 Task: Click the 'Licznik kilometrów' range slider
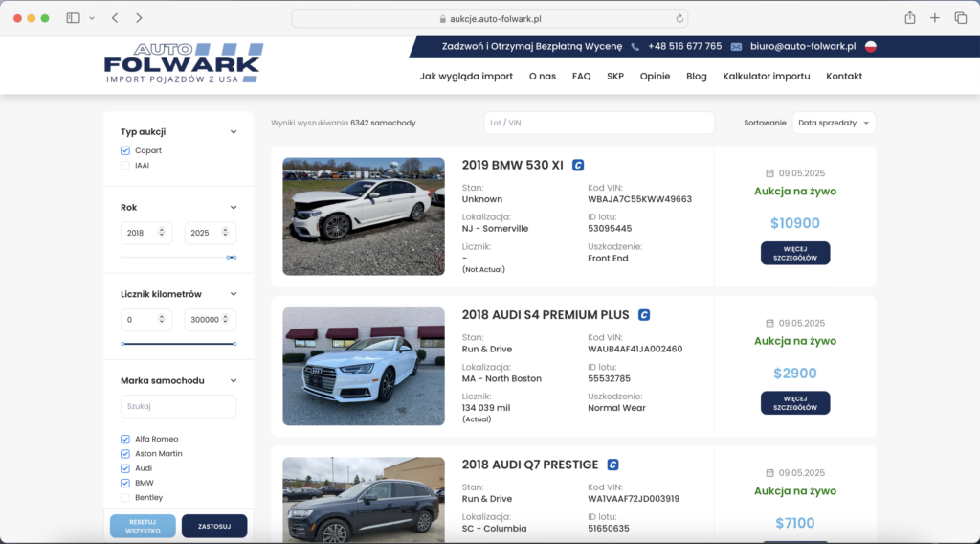coord(178,343)
